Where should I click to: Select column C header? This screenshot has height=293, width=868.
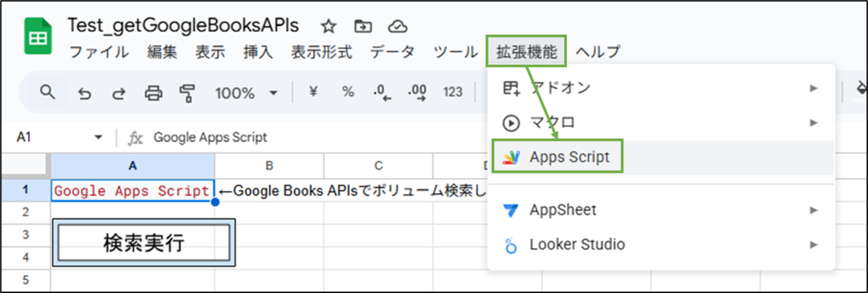[x=378, y=166]
